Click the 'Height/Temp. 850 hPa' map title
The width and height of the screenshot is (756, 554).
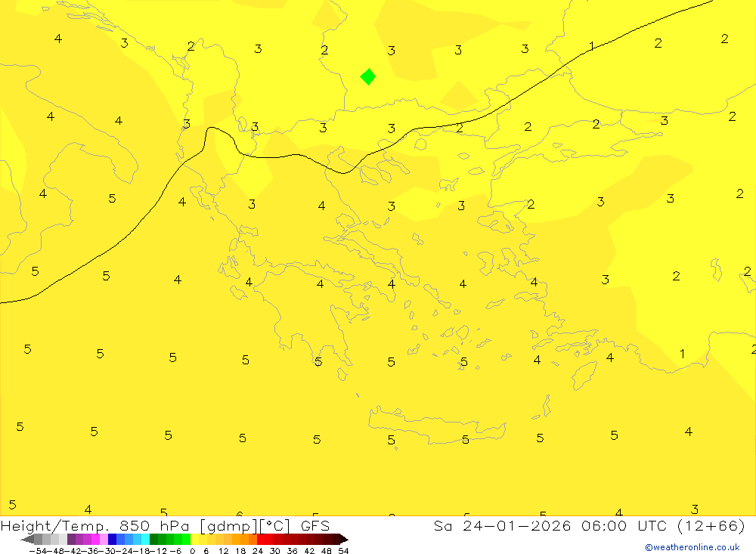tap(95, 526)
